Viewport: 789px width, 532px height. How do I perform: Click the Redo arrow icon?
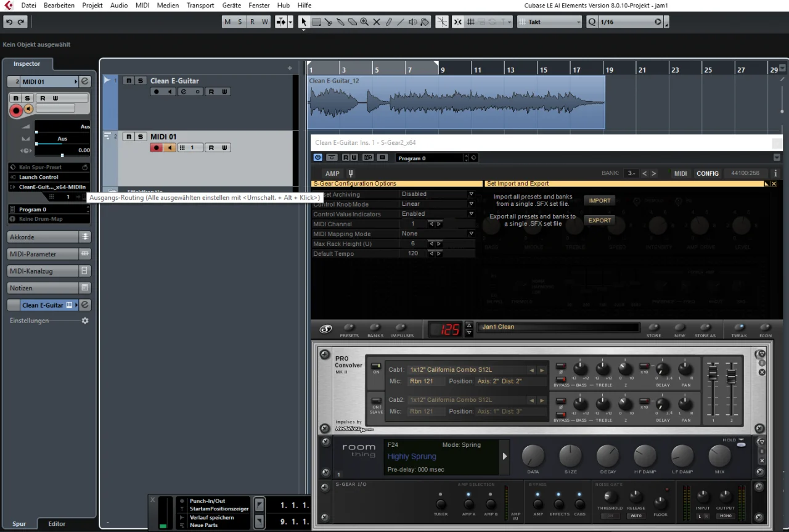(22, 22)
